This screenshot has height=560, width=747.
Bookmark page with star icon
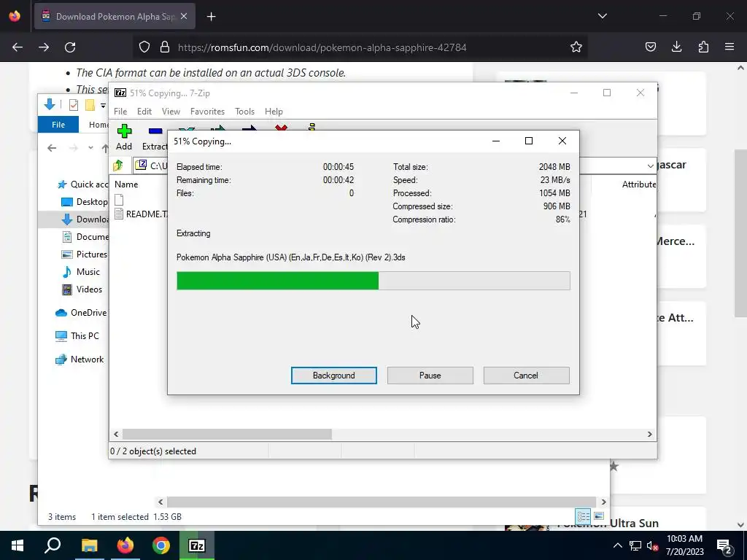[576, 47]
